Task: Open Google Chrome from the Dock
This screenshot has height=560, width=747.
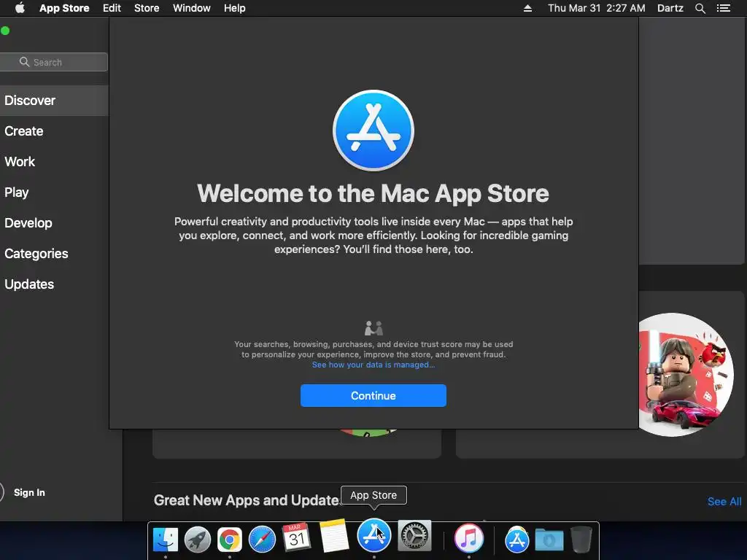Action: coord(230,540)
